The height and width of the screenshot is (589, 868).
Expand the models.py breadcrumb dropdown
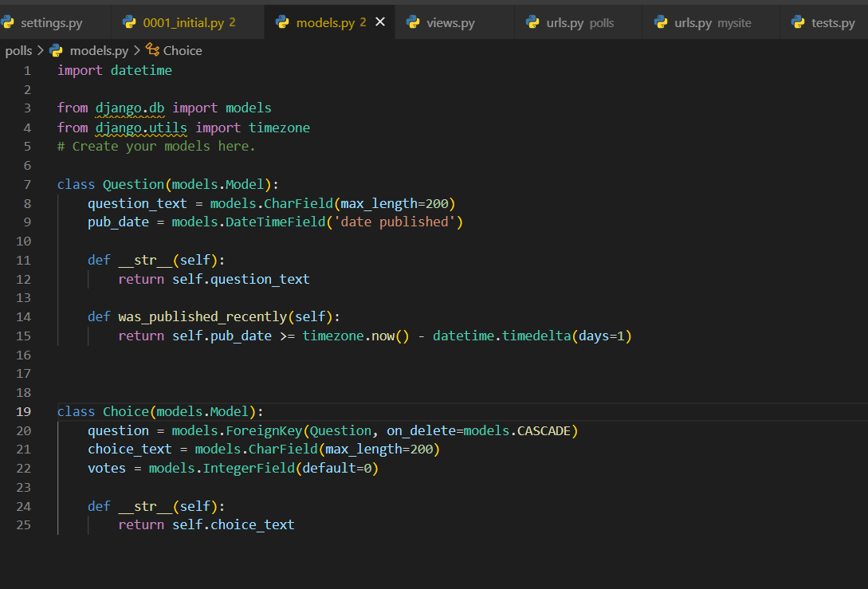(99, 51)
